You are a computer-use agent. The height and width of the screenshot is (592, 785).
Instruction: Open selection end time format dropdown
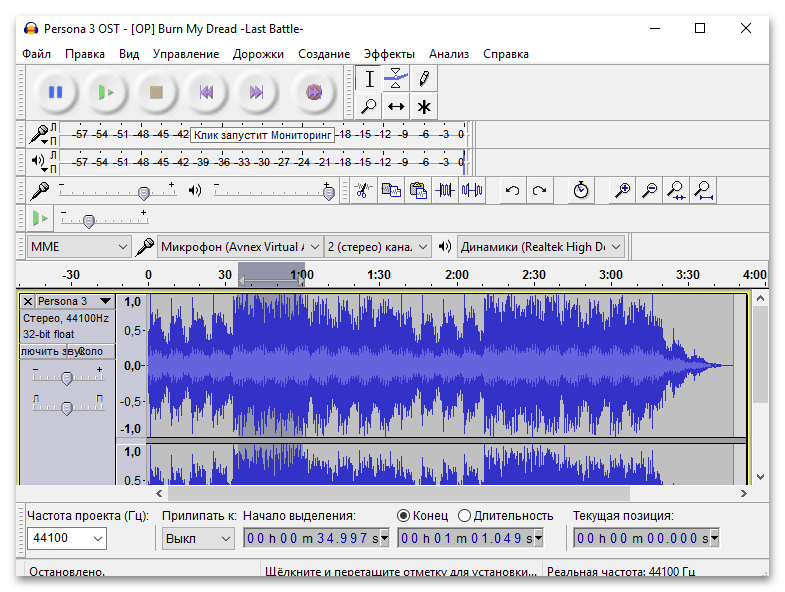(x=539, y=538)
